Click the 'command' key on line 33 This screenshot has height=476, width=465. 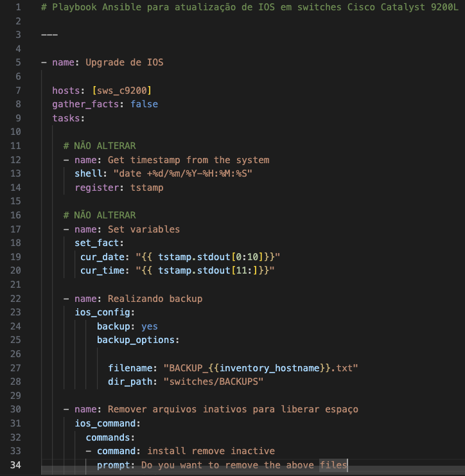point(116,451)
